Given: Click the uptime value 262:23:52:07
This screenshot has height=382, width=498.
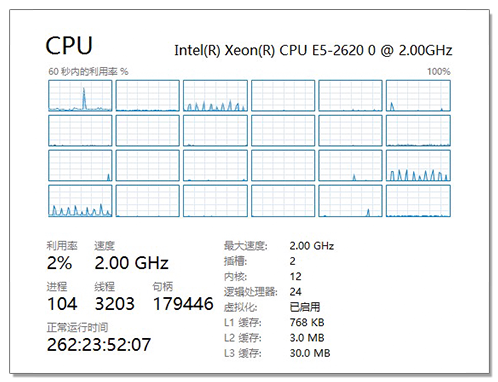Looking at the screenshot, I should coord(99,345).
